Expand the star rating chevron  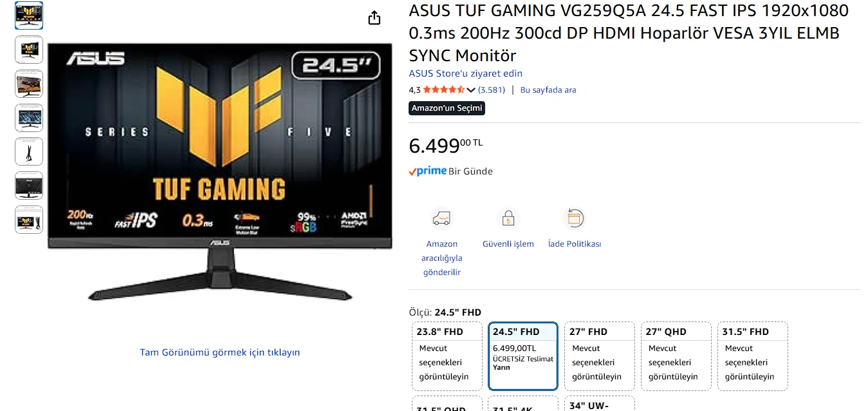tap(470, 90)
